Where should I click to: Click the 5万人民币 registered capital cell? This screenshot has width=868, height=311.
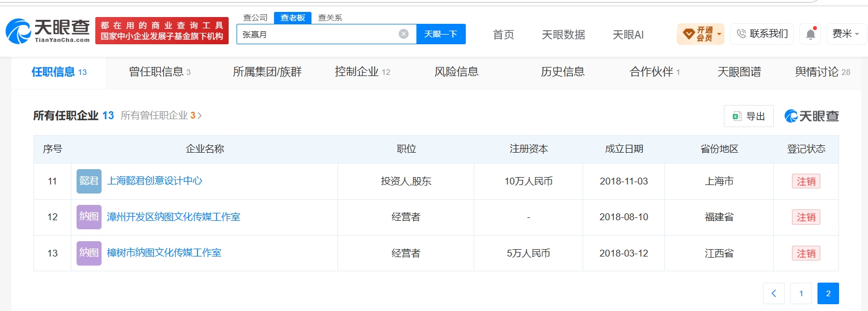529,253
